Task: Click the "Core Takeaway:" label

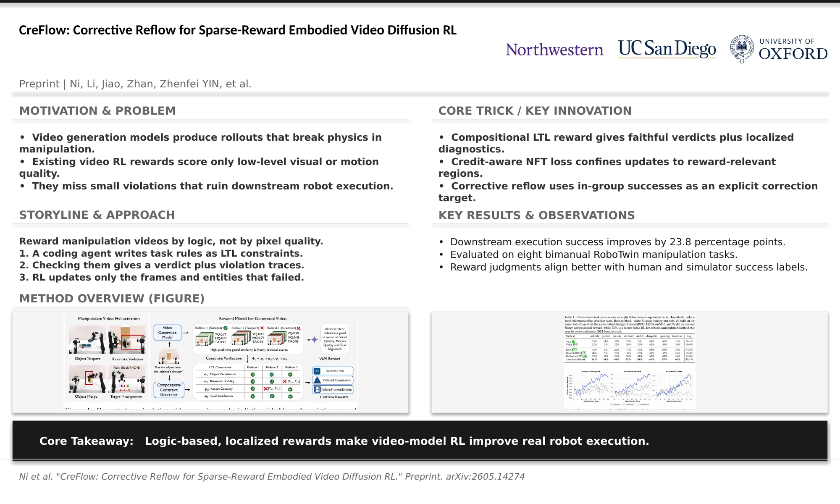Action: coord(87,441)
